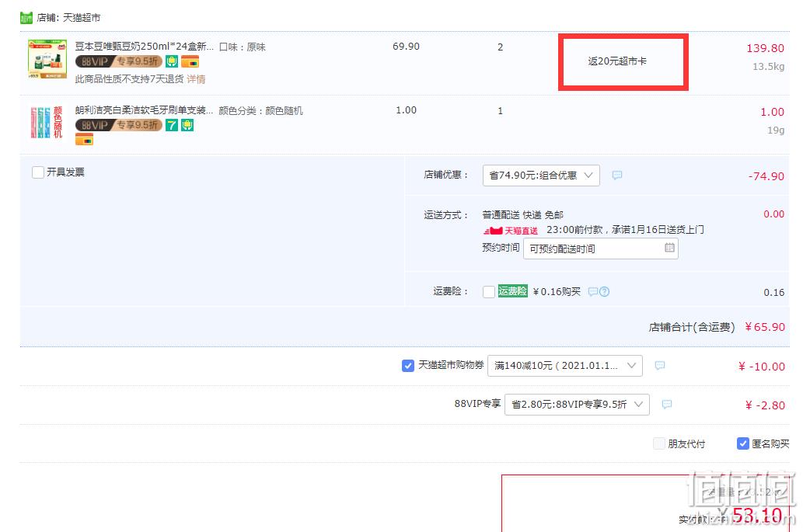803x532 pixels.
Task: Click the green badge icon in the toothbrush row
Action: coord(187,125)
